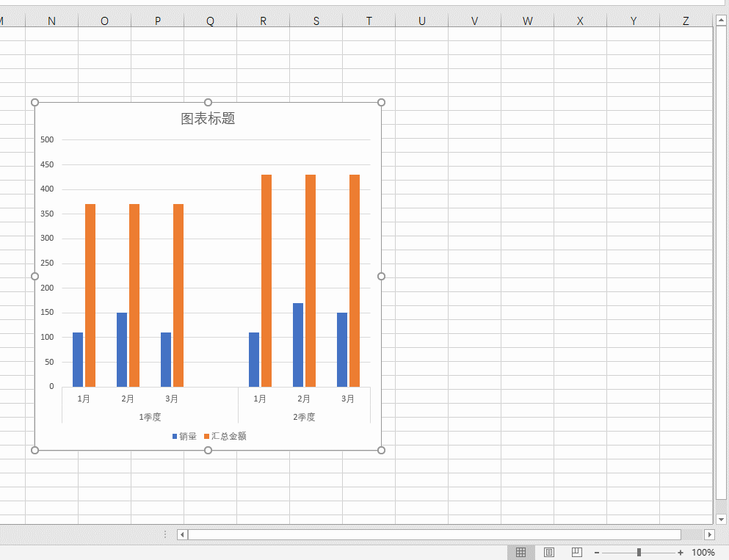Select column N header
The height and width of the screenshot is (560, 729).
pos(51,21)
